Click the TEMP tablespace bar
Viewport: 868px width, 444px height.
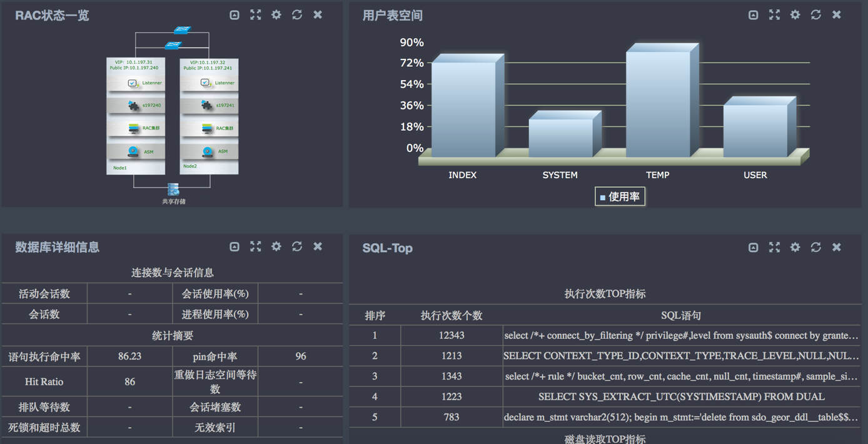point(658,103)
